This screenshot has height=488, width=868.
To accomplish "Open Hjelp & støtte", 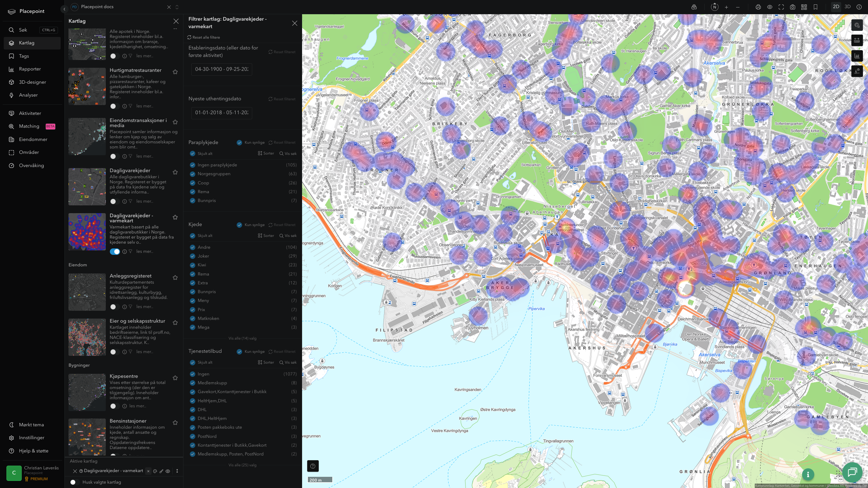I will coord(32,451).
